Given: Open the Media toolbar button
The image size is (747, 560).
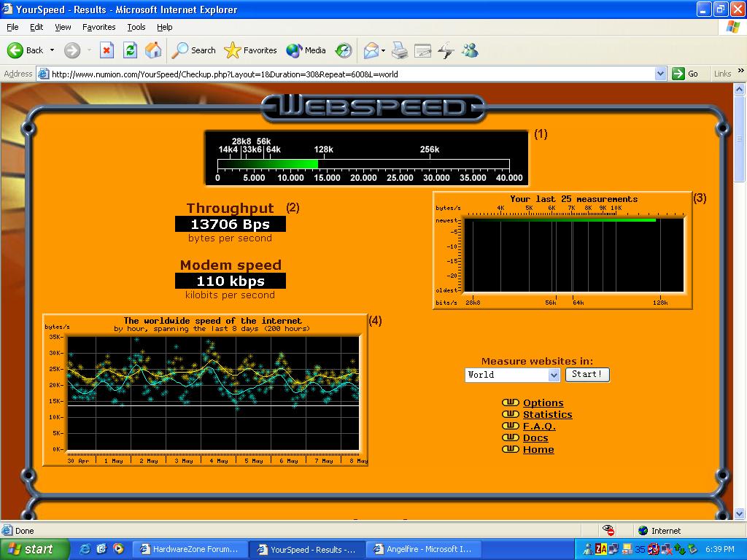Looking at the screenshot, I should (306, 50).
